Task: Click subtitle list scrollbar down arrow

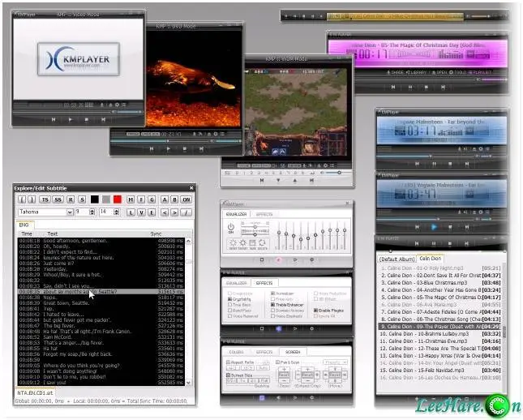Action: tap(189, 383)
